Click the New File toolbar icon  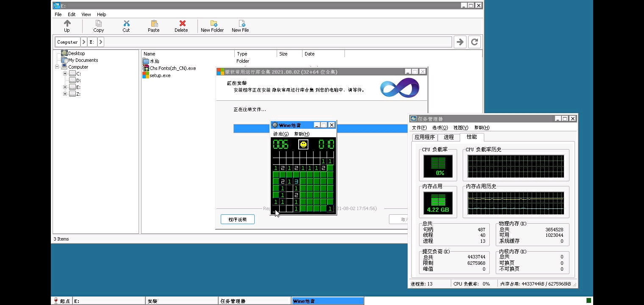[240, 24]
